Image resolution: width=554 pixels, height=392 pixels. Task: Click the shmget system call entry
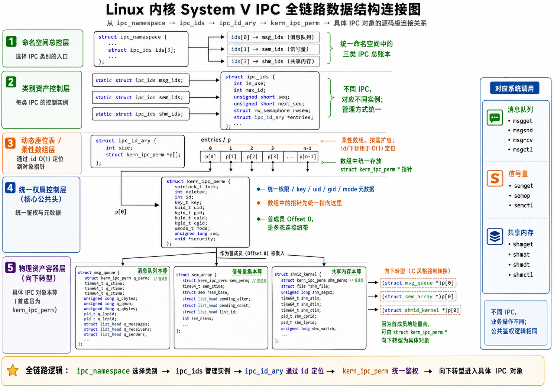[x=523, y=244]
